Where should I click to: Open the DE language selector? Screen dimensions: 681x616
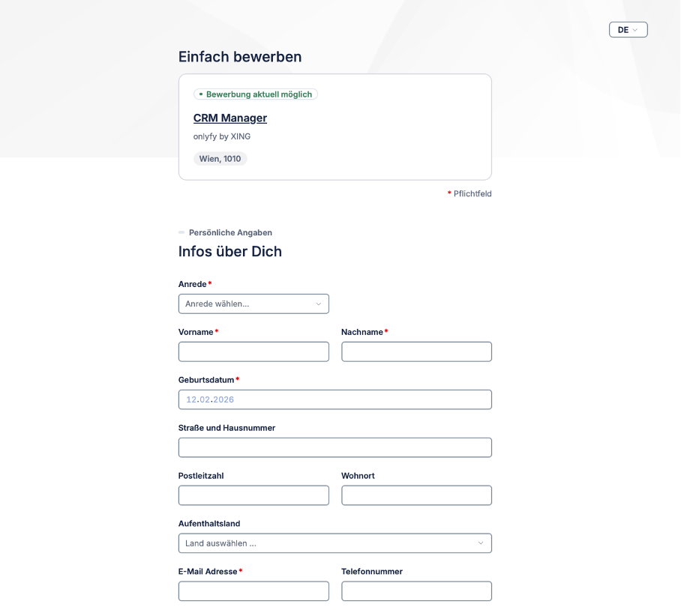point(628,30)
